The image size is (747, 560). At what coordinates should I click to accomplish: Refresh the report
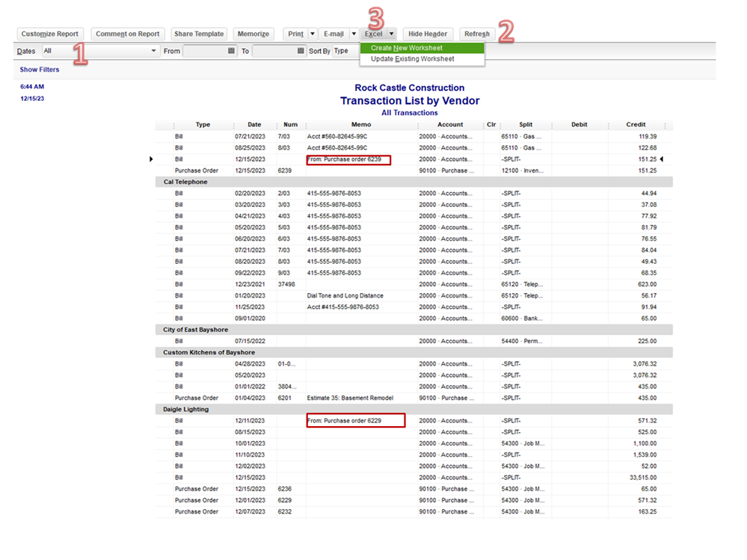point(477,34)
